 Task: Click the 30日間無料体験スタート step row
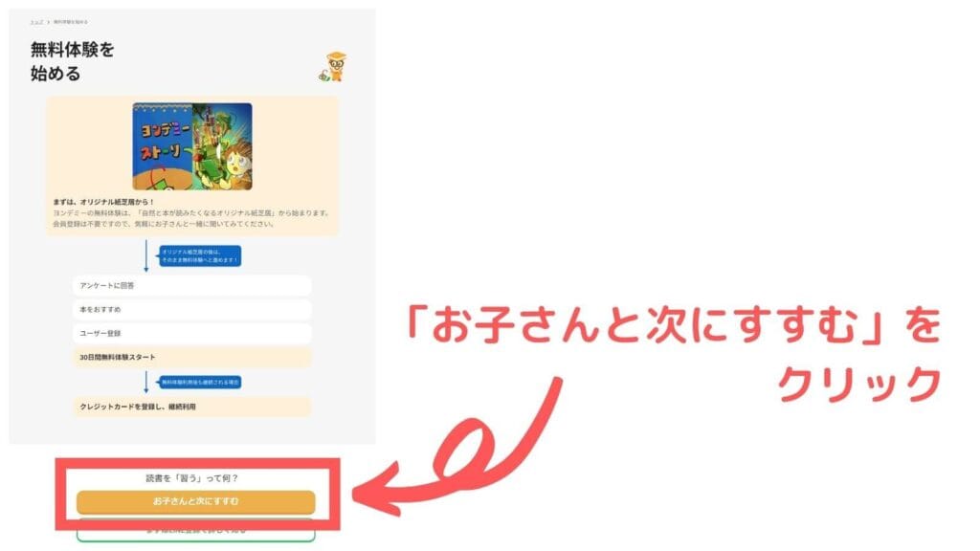point(191,358)
